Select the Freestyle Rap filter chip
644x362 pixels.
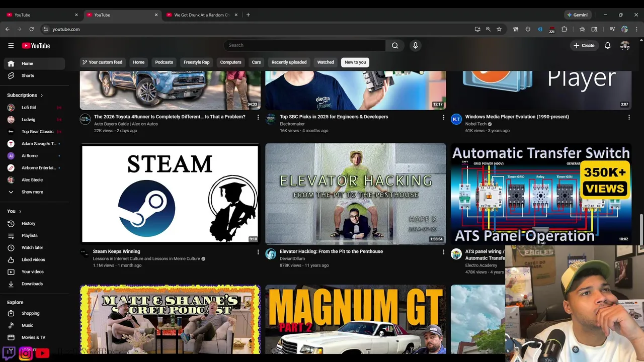coord(196,62)
